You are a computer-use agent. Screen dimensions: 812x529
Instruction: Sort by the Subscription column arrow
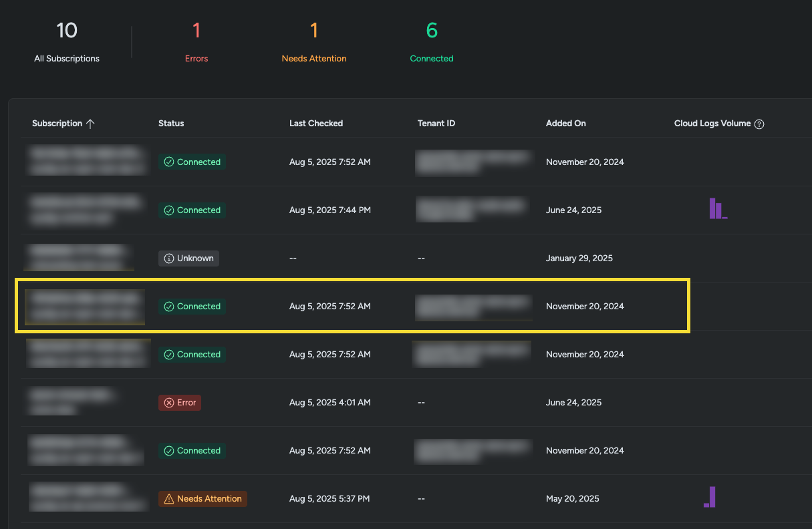tap(90, 124)
